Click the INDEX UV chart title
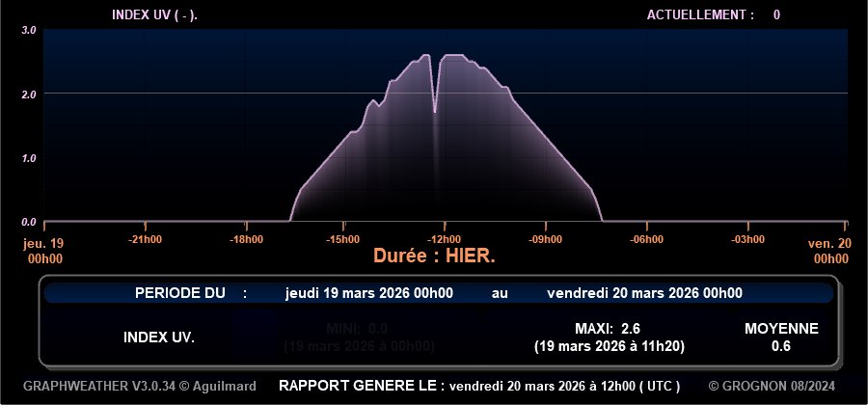 (161, 14)
